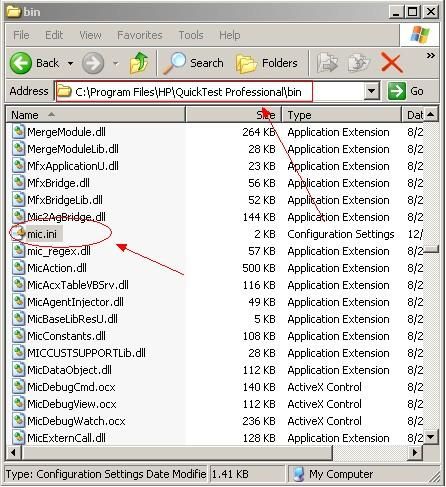This screenshot has height=487, width=446.
Task: Select the mic.ini file icon
Action: point(19,234)
